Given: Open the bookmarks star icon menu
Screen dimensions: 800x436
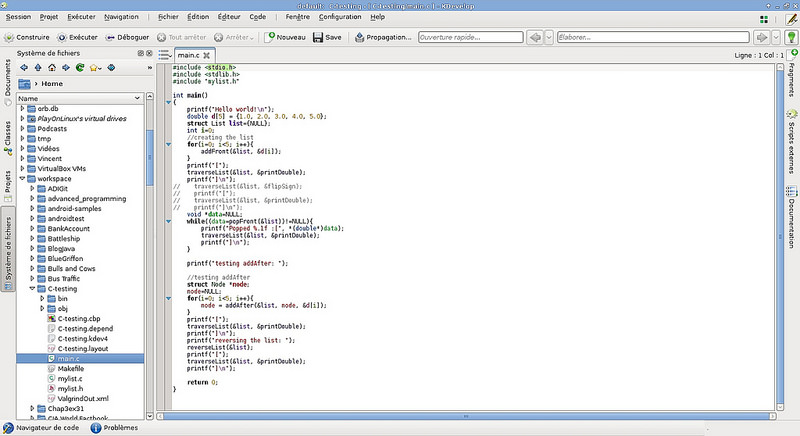Looking at the screenshot, I should pyautogui.click(x=95, y=68).
